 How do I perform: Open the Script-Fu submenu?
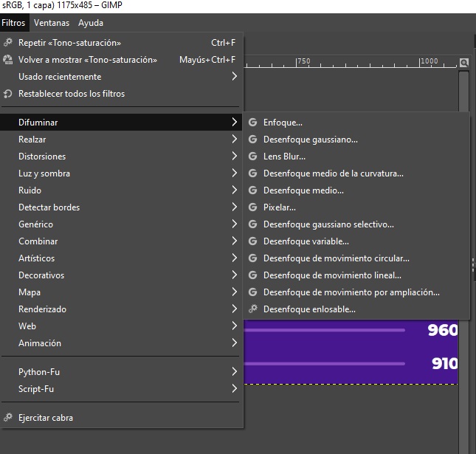(x=121, y=389)
